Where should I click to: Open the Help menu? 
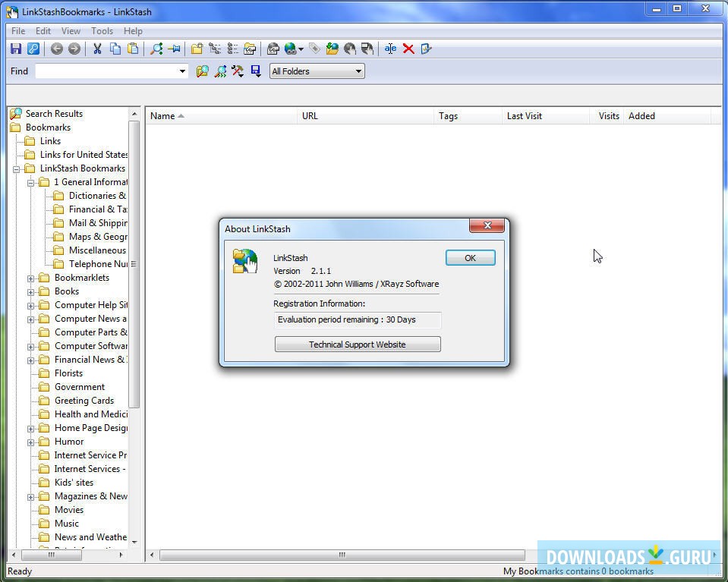click(x=133, y=31)
